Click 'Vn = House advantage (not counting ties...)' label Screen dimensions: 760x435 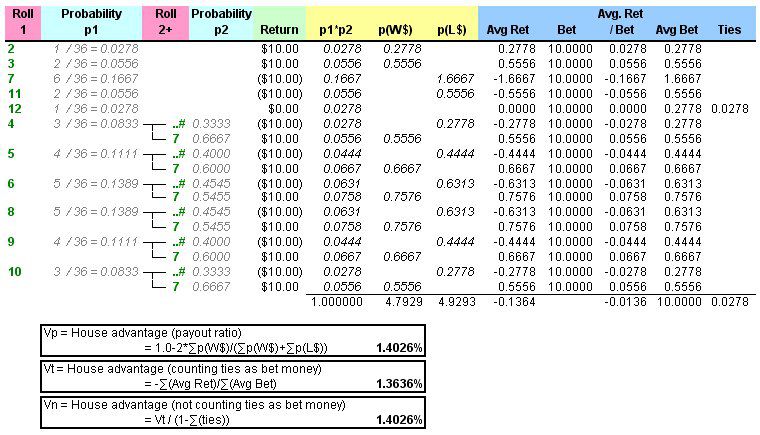pos(194,404)
